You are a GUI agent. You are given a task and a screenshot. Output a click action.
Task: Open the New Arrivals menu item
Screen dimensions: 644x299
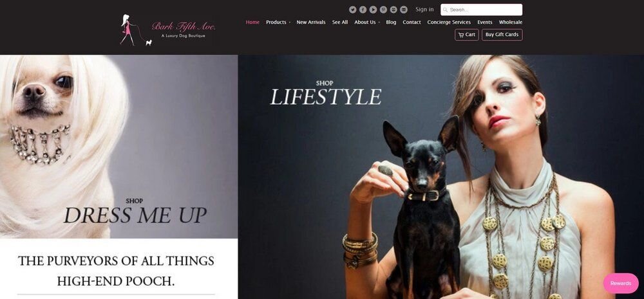pyautogui.click(x=311, y=22)
